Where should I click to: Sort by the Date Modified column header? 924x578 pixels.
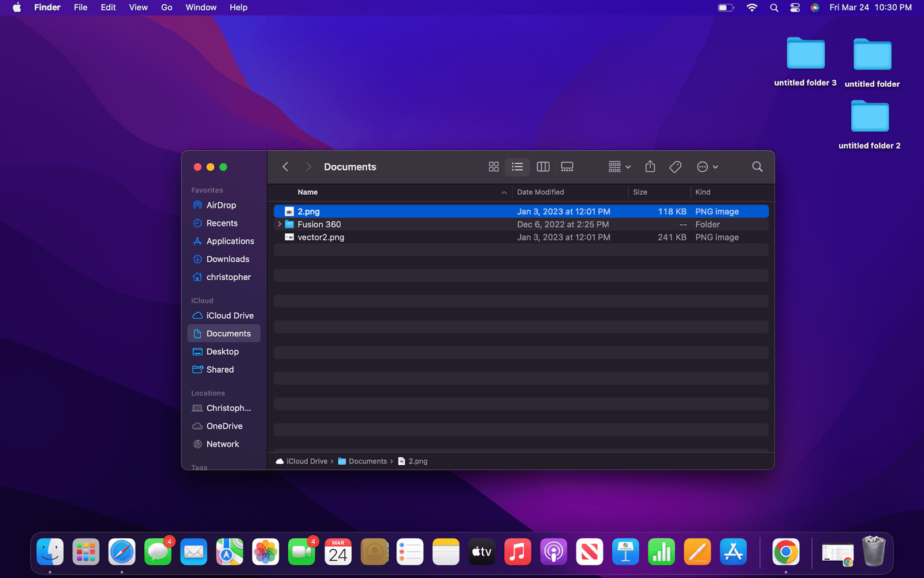pos(570,192)
